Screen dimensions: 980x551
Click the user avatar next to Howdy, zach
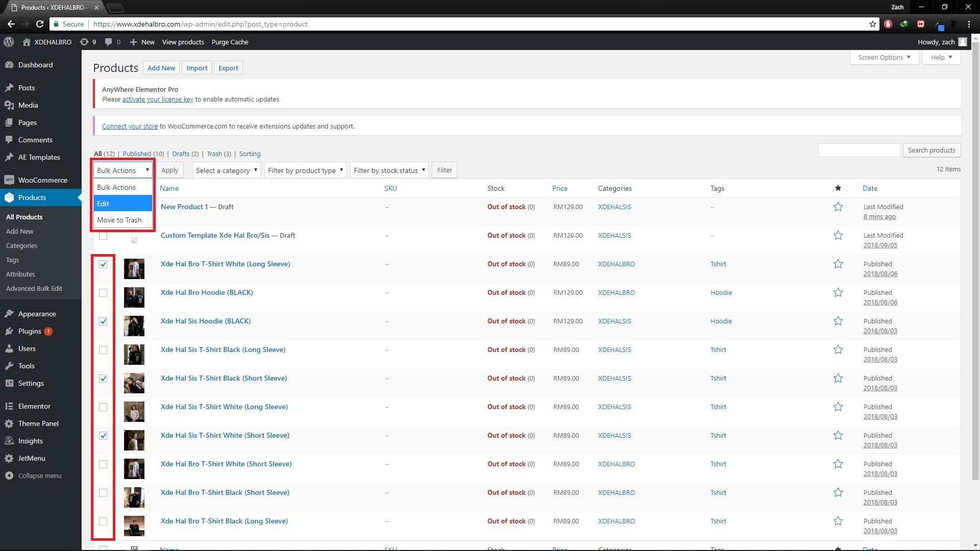[963, 42]
